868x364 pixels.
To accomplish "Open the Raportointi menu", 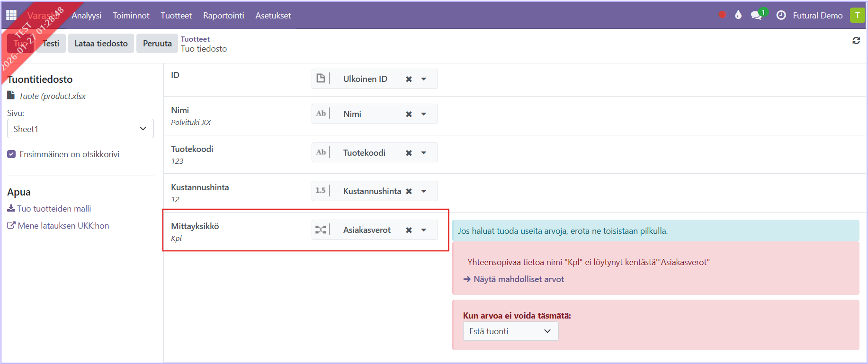I will click(x=224, y=16).
